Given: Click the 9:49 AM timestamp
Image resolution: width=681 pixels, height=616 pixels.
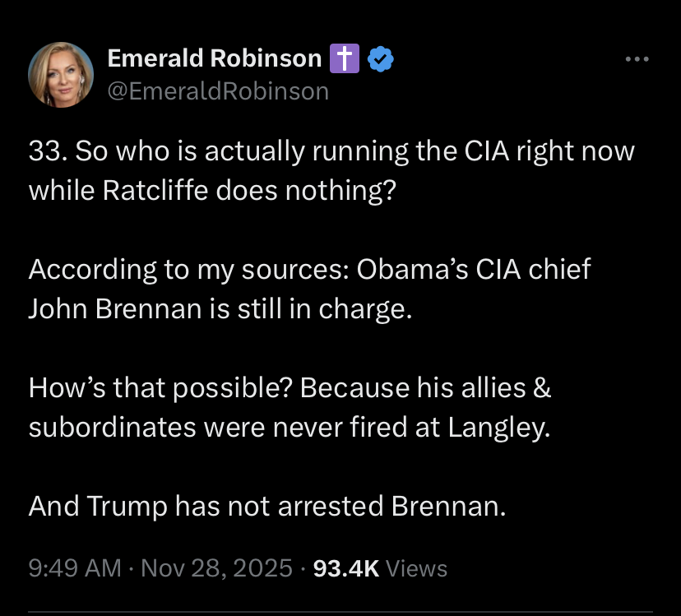Looking at the screenshot, I should click(74, 568).
